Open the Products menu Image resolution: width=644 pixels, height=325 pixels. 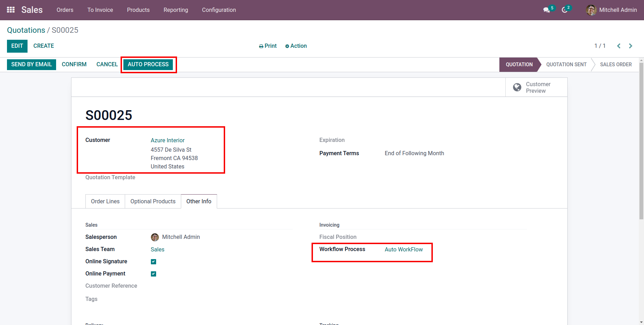[x=138, y=10]
